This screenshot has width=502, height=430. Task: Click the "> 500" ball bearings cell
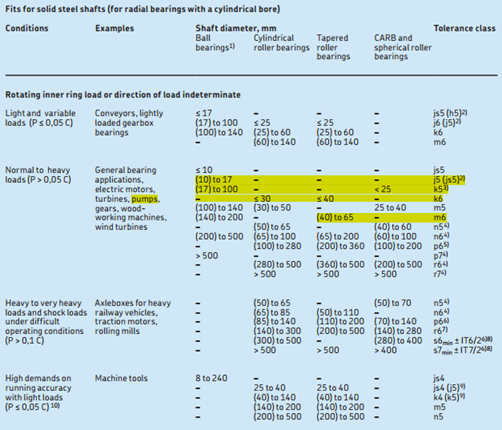207,256
